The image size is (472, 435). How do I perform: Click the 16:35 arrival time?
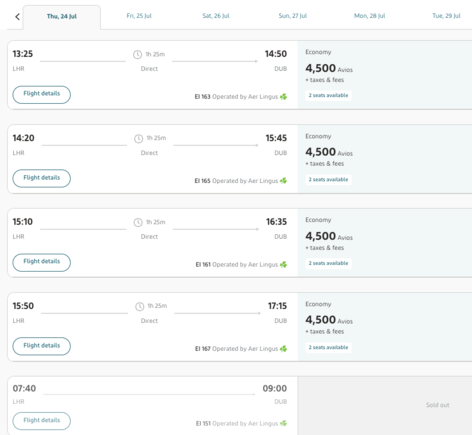click(276, 222)
